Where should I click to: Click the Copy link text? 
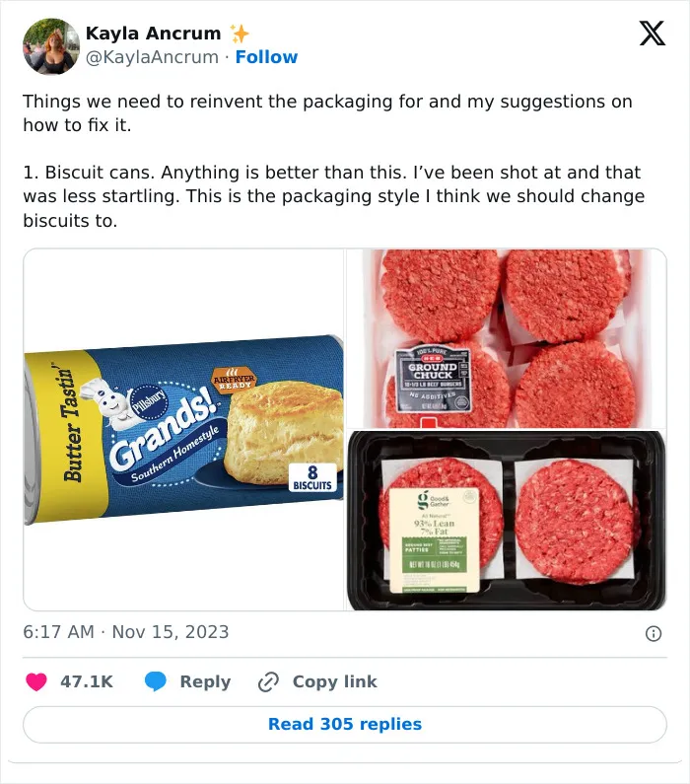click(335, 681)
